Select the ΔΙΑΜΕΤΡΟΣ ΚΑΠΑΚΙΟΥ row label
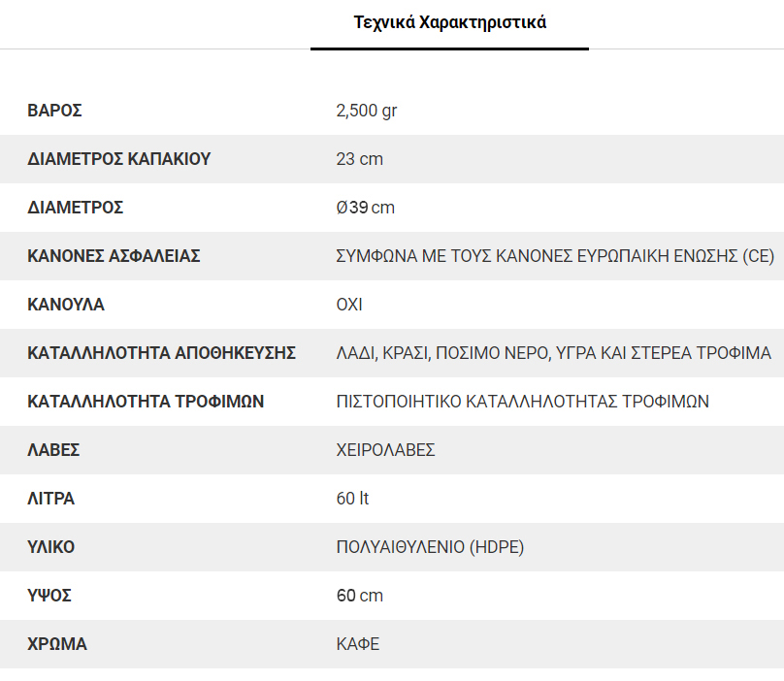The height and width of the screenshot is (681, 784). pyautogui.click(x=119, y=159)
